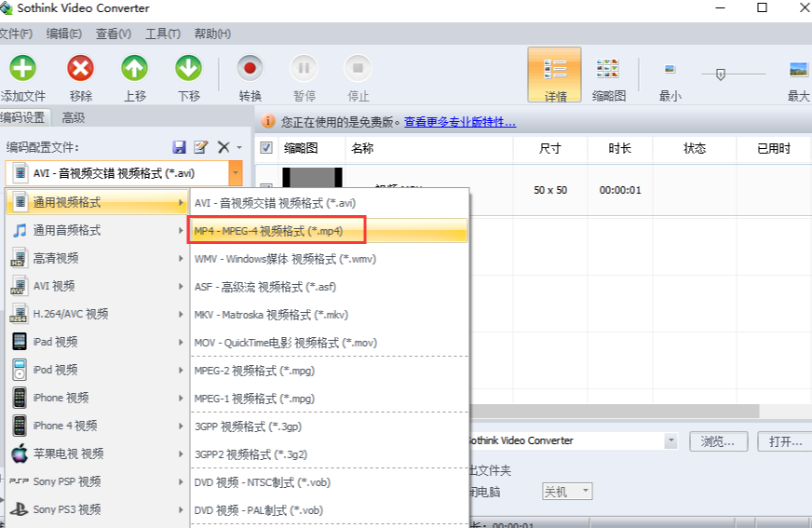Expand the Sony PSP 视频 category
This screenshot has width=812, height=528.
98,481
